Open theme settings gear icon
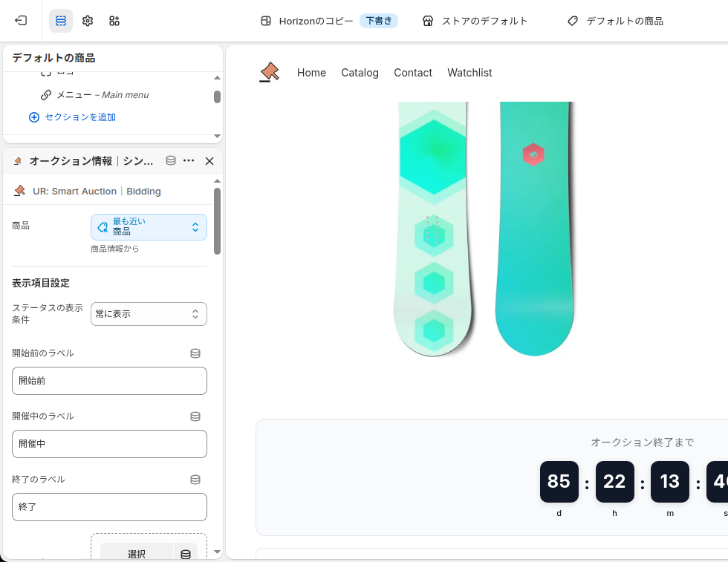Screen dimensions: 728x562 click(88, 21)
